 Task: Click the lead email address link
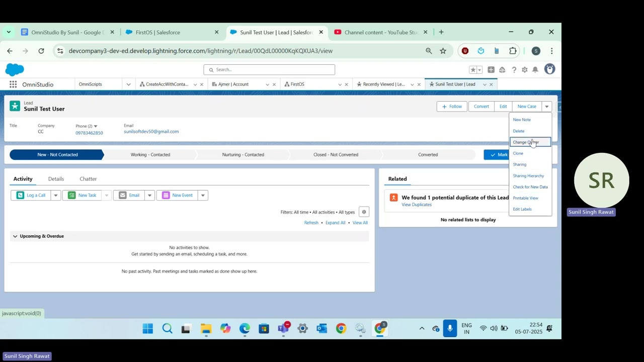coord(151,132)
